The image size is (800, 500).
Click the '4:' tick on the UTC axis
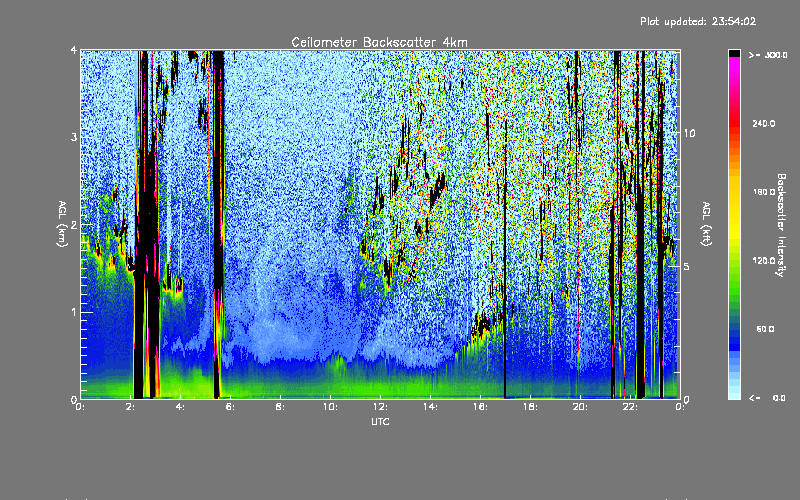click(x=181, y=407)
